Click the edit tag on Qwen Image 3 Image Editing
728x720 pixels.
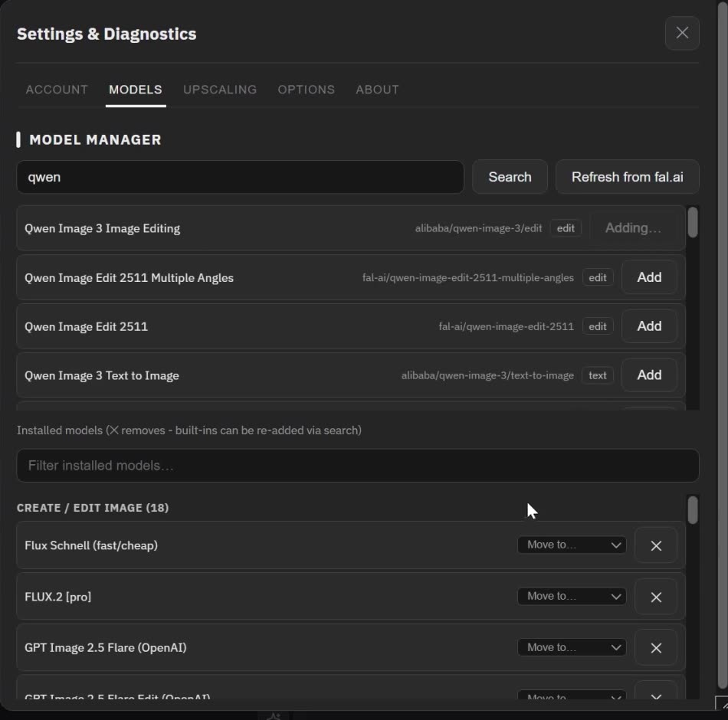tap(566, 228)
